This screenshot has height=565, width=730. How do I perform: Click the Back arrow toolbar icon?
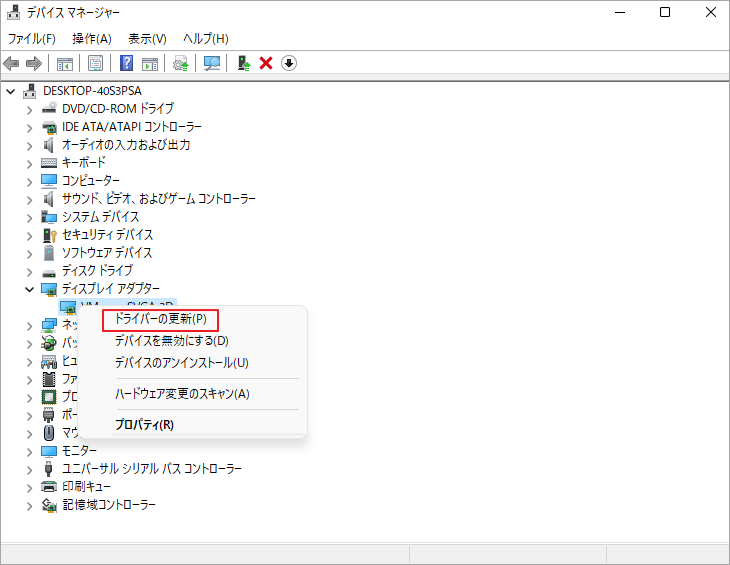(x=11, y=63)
